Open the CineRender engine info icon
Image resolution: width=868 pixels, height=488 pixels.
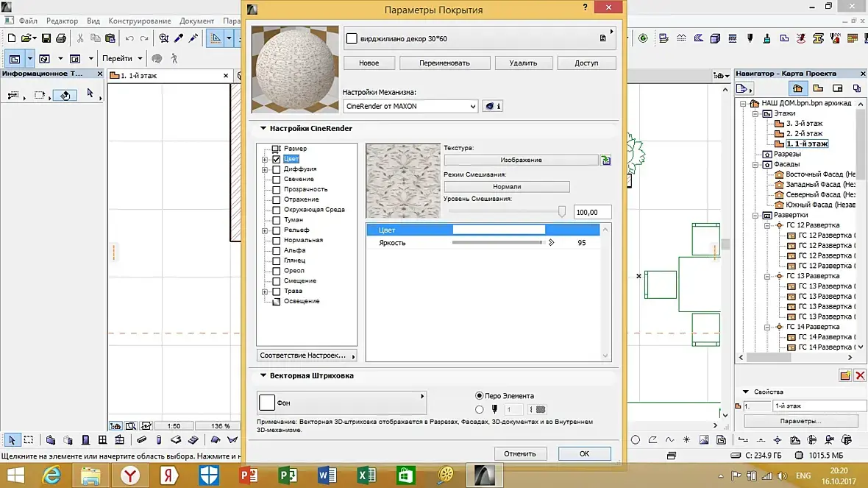493,107
